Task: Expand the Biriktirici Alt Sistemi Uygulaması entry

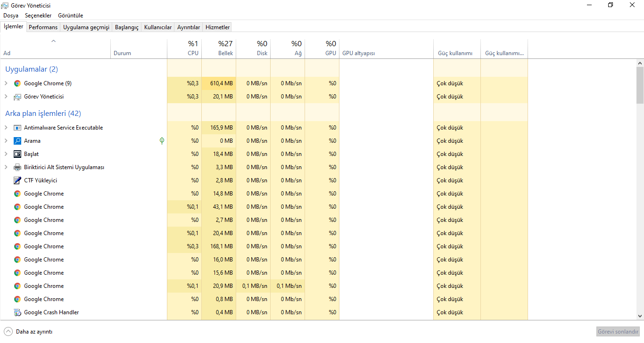Action: (x=6, y=167)
